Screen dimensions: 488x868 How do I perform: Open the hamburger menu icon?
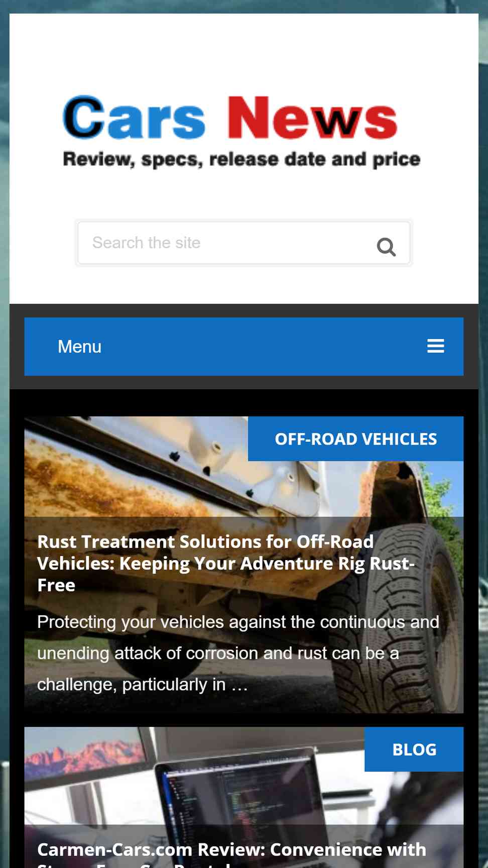point(435,346)
